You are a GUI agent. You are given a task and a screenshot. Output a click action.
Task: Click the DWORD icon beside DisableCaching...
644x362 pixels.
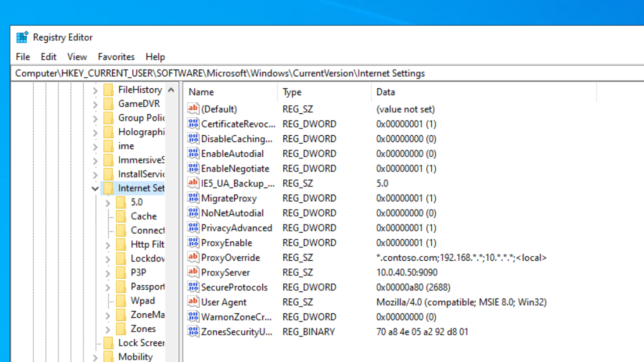click(193, 139)
